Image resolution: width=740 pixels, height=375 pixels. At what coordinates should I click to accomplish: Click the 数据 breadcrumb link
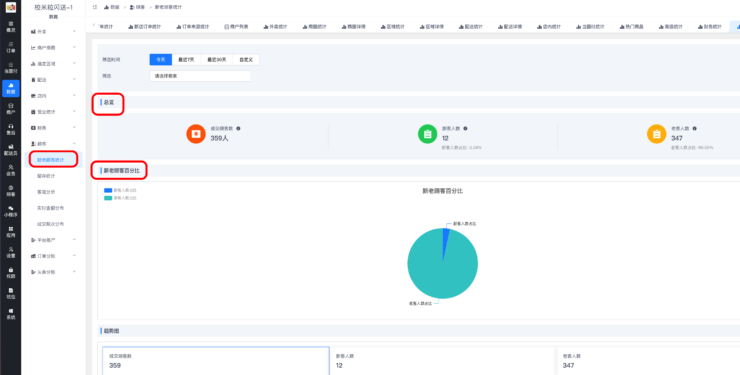(111, 7)
